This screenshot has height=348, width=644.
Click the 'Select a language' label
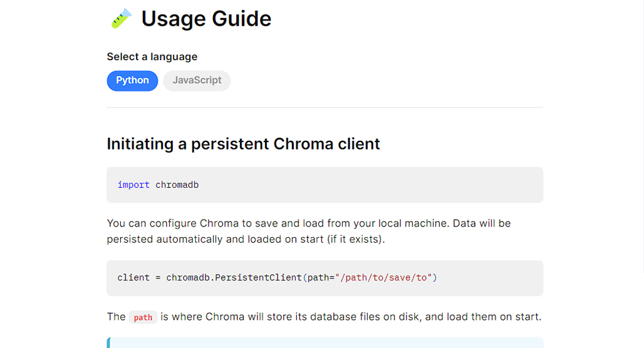[152, 56]
